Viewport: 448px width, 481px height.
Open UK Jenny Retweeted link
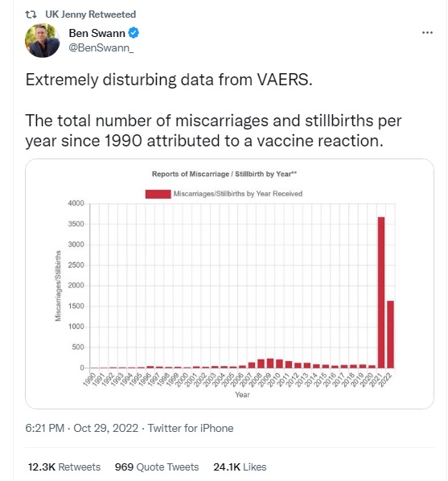91,14
